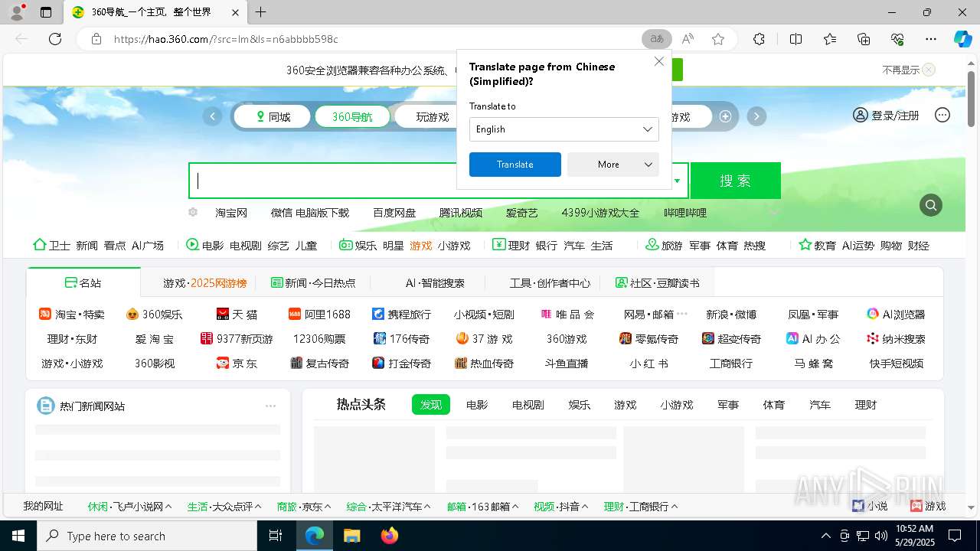The height and width of the screenshot is (551, 980).
Task: Open the Collections icon
Action: click(x=864, y=39)
